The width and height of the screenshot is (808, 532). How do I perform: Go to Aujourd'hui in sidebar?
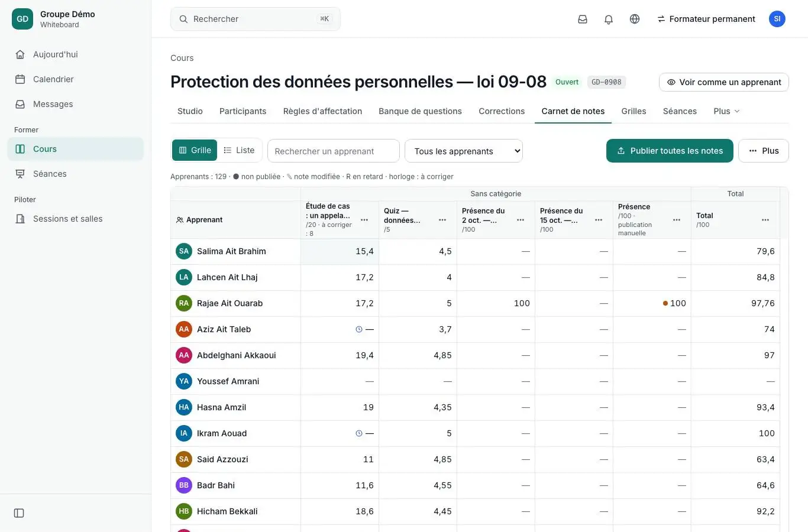coord(75,54)
